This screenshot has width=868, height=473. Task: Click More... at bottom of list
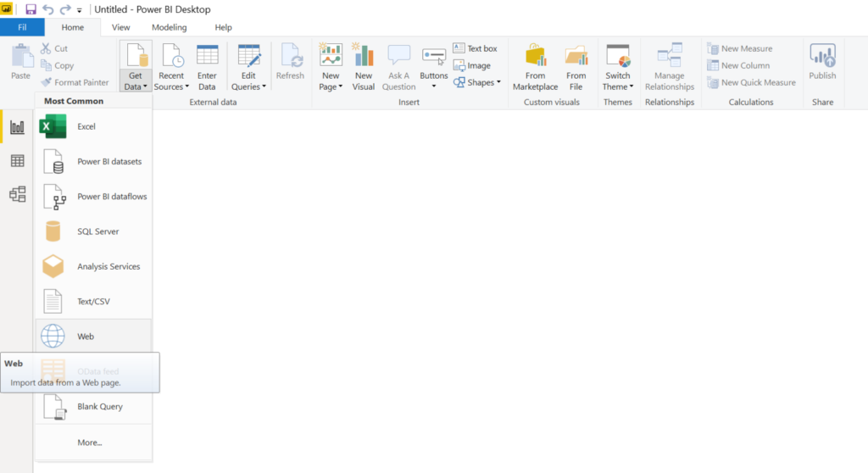(x=89, y=442)
